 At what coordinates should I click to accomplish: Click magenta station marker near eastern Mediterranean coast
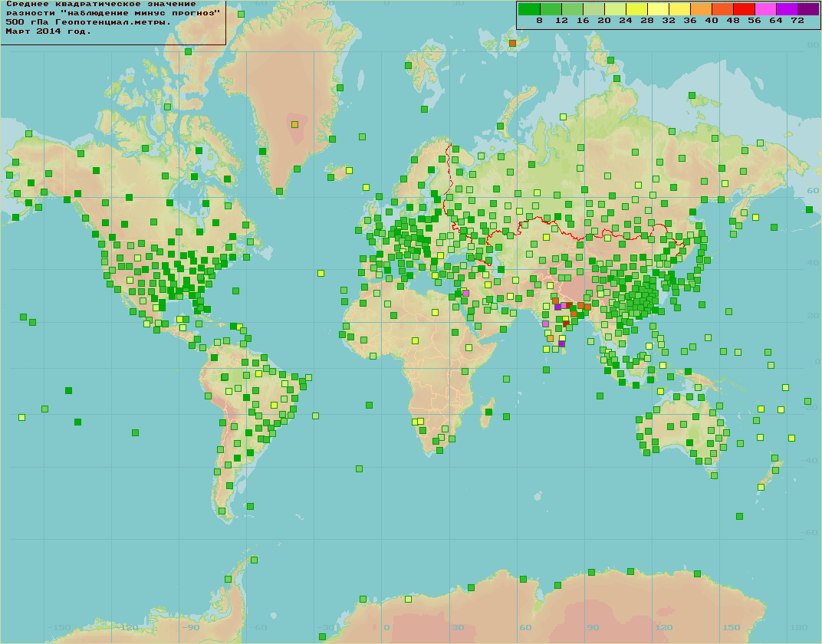click(x=465, y=294)
